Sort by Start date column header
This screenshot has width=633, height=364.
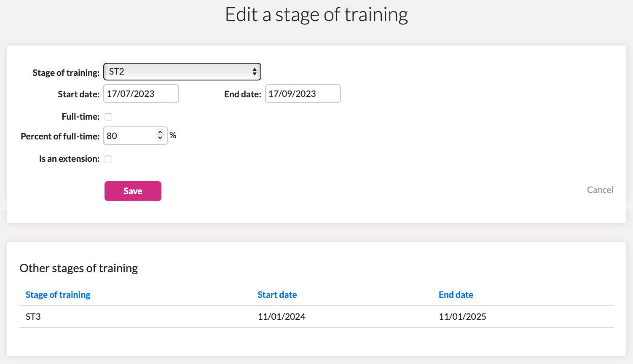(277, 294)
